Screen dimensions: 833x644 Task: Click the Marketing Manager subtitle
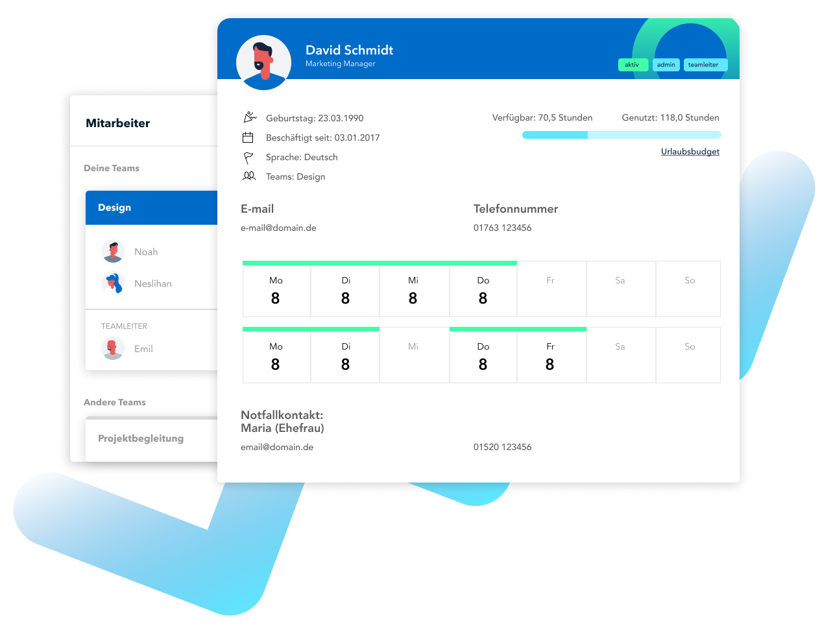pos(341,64)
